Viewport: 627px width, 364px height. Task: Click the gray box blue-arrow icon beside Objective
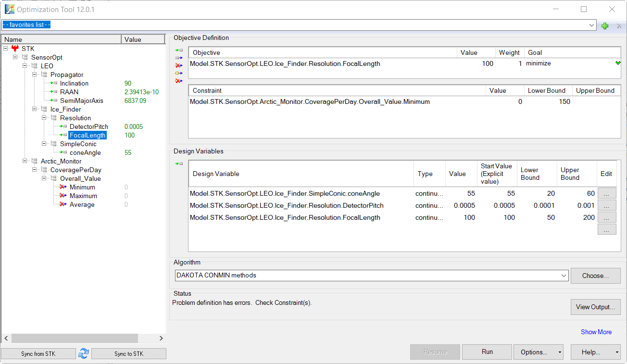click(x=179, y=58)
